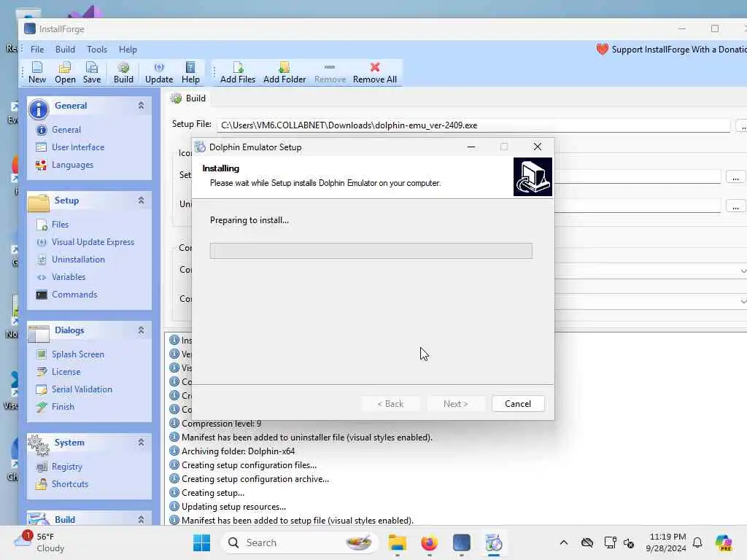This screenshot has height=560, width=747.
Task: Click log entry 'Creating setup...'
Action: pyautogui.click(x=212, y=493)
